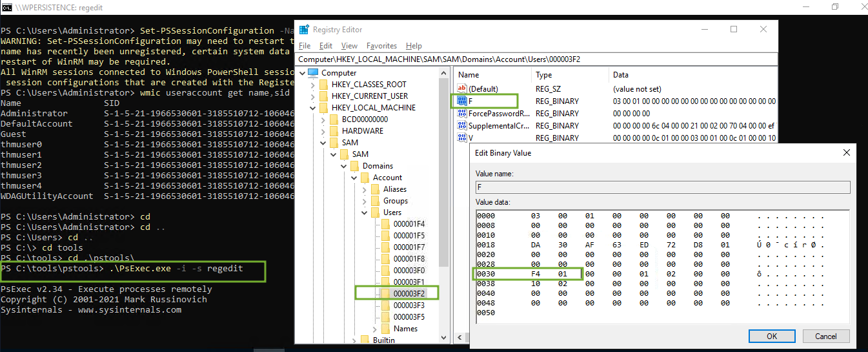Click the F4 byte at offset 0030

pyautogui.click(x=536, y=274)
